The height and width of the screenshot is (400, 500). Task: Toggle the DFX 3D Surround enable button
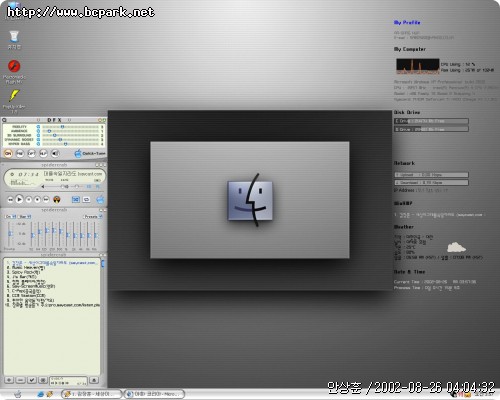click(x=38, y=136)
